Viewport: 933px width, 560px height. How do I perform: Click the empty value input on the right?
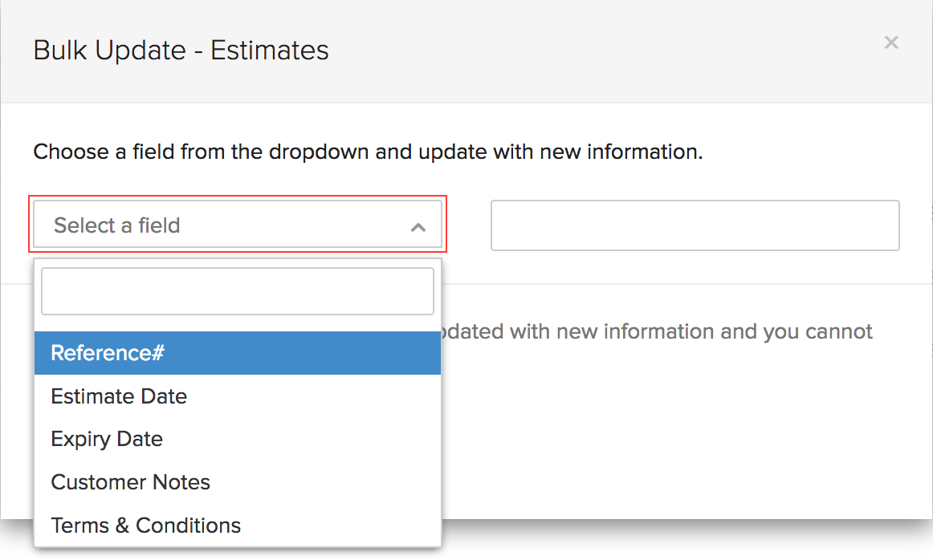[695, 225]
